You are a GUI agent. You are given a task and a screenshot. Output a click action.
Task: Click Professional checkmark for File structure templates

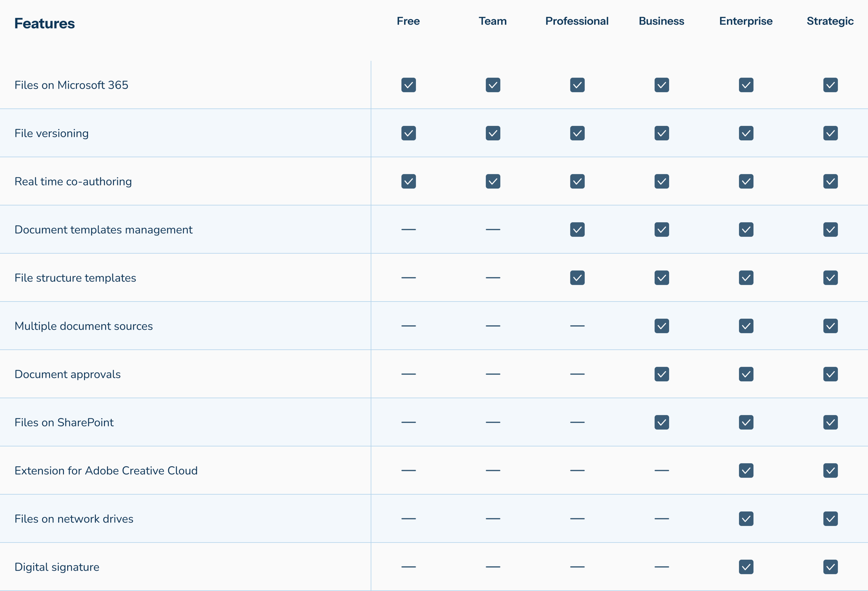577,278
